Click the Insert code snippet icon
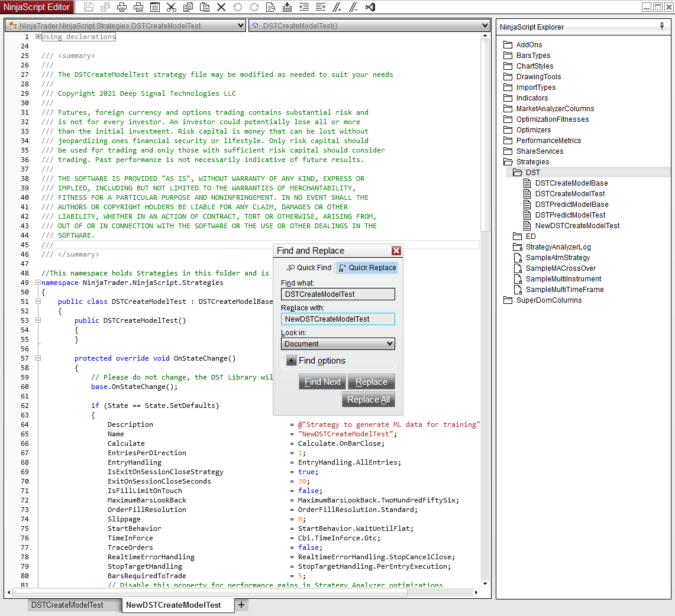Viewport: 675px width, 616px height. click(x=287, y=7)
